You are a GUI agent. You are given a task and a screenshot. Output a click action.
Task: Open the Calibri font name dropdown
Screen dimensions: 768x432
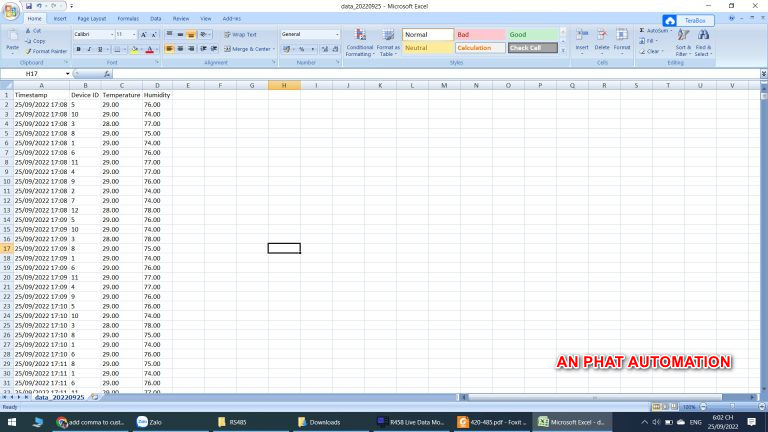(x=112, y=35)
